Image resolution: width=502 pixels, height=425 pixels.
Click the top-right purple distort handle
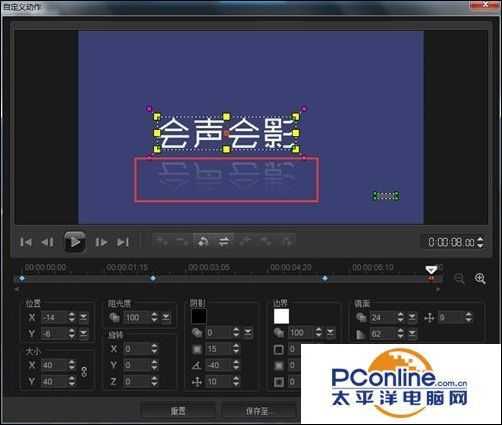click(x=304, y=108)
